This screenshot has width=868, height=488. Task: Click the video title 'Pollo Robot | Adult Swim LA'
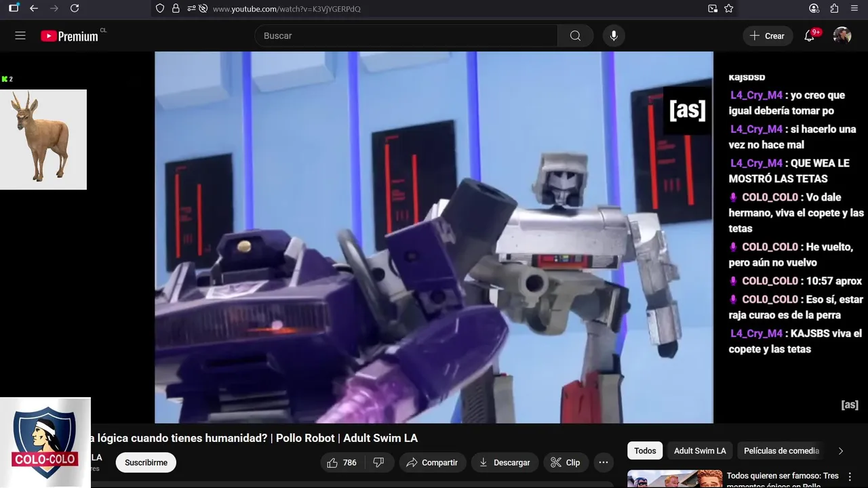click(347, 438)
